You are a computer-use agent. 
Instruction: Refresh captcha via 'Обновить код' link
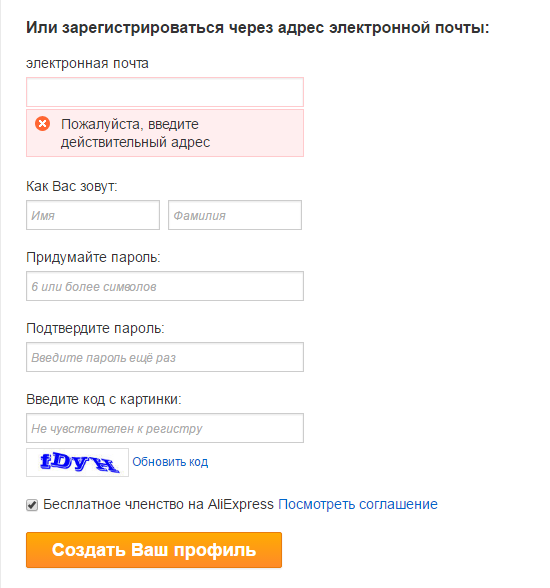pyautogui.click(x=170, y=462)
